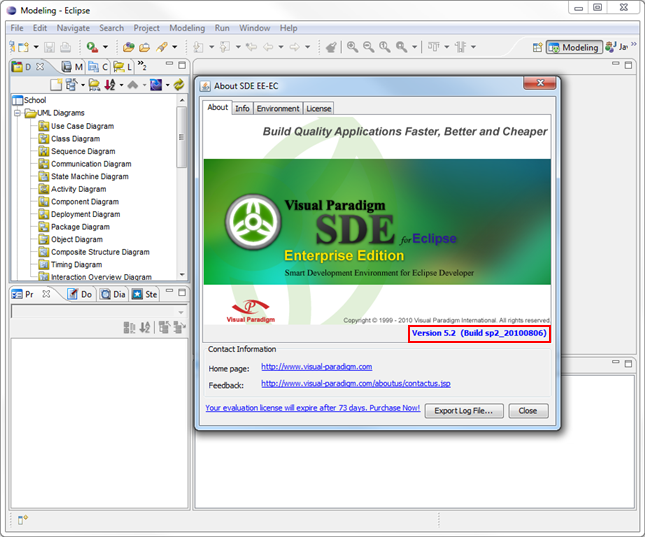Image resolution: width=645 pixels, height=537 pixels.
Task: Switch to the License tab
Action: coord(319,108)
